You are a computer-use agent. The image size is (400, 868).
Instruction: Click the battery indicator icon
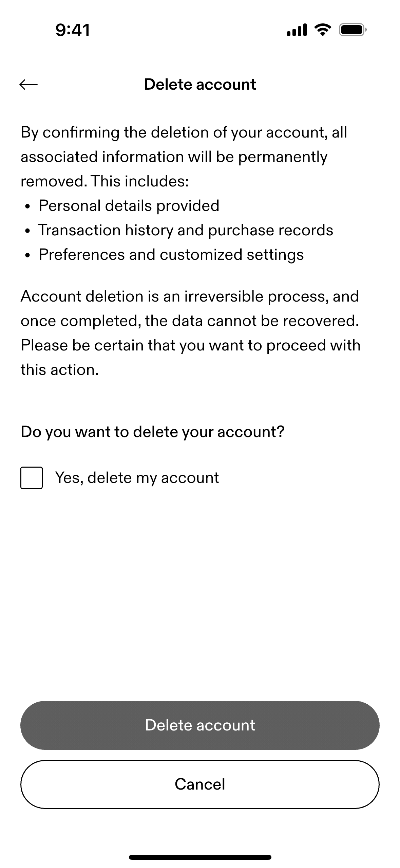point(353,30)
